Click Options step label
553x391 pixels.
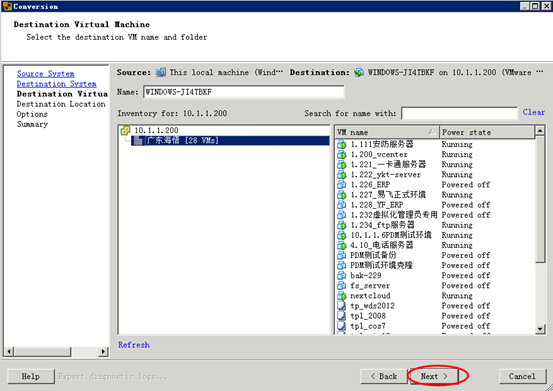coord(32,114)
